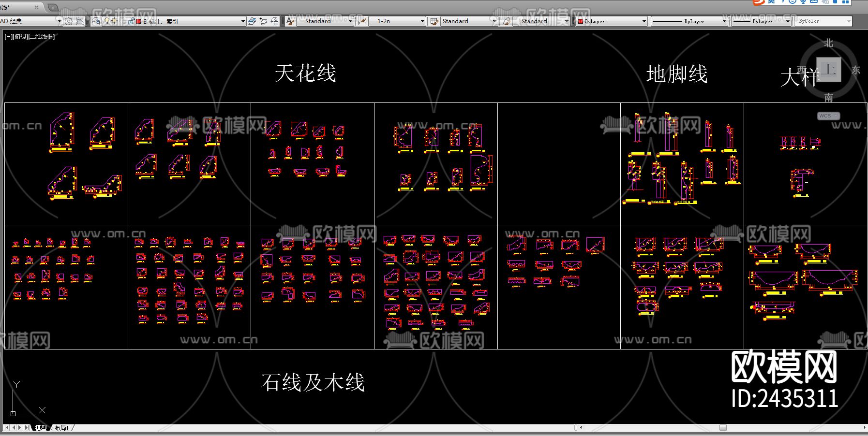Click the ViewCube 南 south label
This screenshot has width=868, height=436.
coord(829,98)
